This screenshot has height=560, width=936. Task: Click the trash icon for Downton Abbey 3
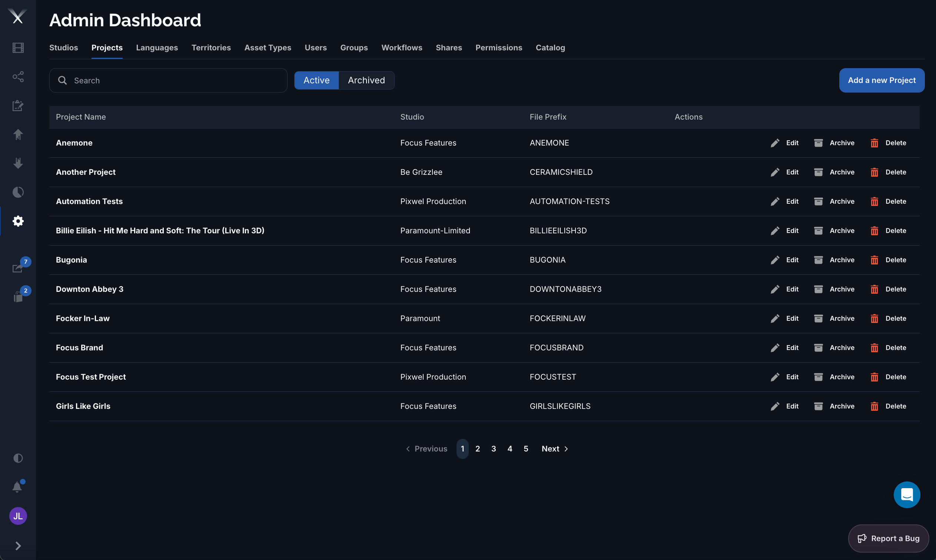coord(874,289)
